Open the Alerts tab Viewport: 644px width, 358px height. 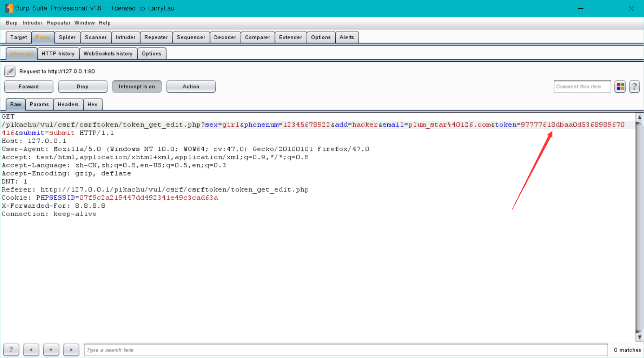pyautogui.click(x=347, y=37)
